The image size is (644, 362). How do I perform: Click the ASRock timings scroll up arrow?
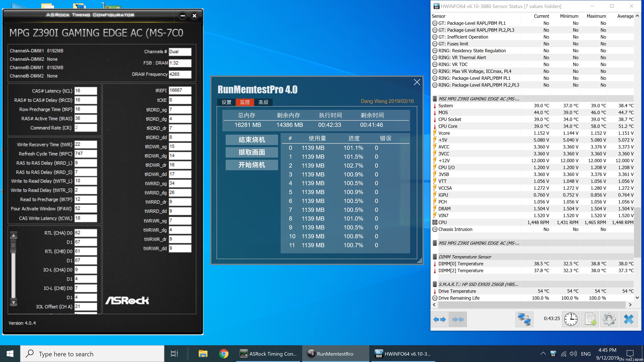pyautogui.click(x=13, y=235)
